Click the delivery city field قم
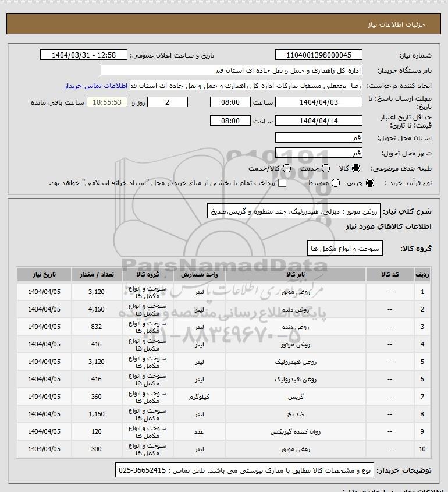 [x=318, y=153]
